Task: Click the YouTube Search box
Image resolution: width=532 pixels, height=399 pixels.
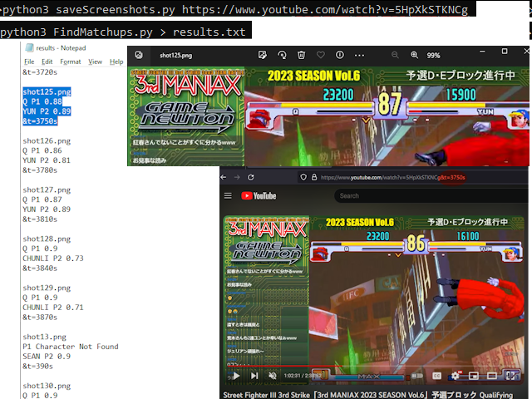Action: pyautogui.click(x=431, y=196)
